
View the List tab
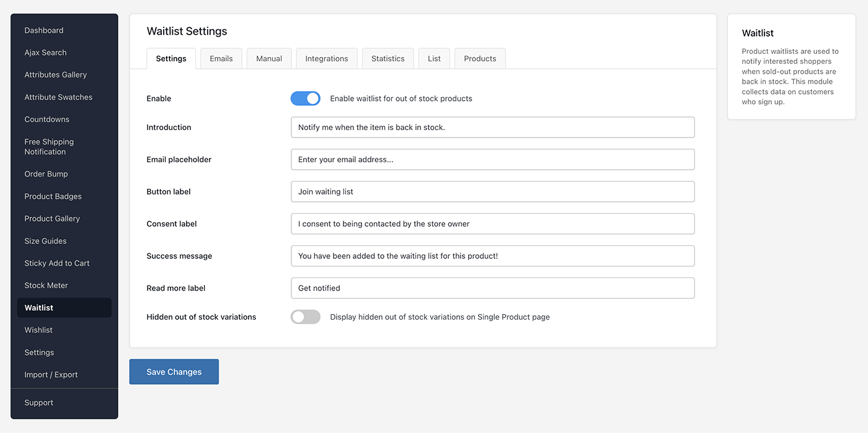tap(433, 58)
